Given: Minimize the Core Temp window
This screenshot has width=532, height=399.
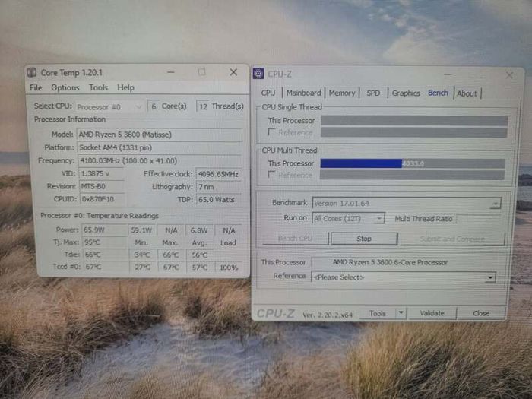Looking at the screenshot, I should pos(171,72).
